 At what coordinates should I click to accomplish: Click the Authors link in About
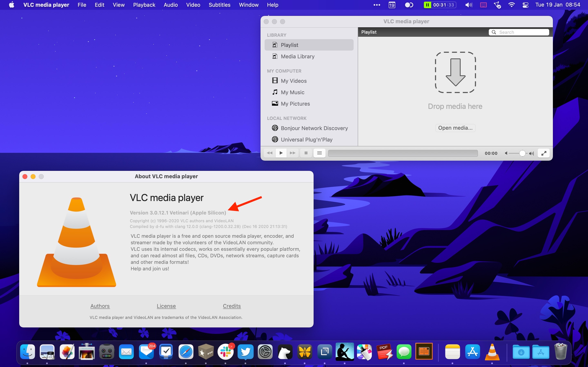point(99,305)
